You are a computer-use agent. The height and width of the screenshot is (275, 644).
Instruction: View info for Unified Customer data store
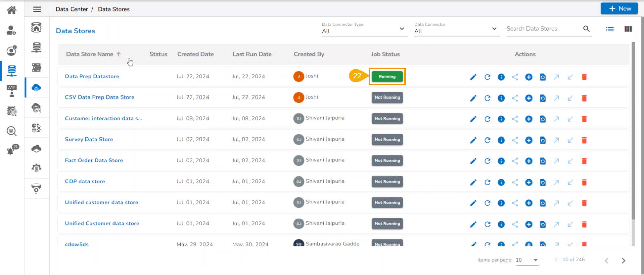coord(501,224)
